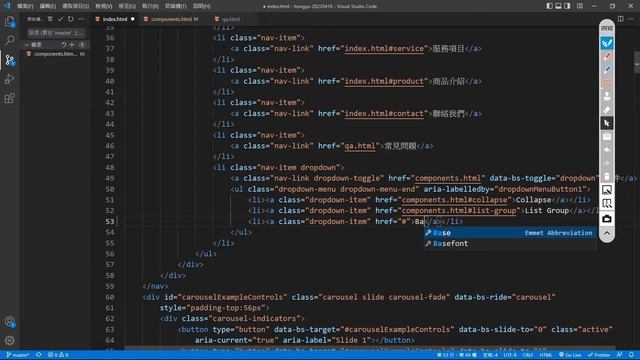The height and width of the screenshot is (360, 640).
Task: Open the Accounts menu in the activity bar
Action: pyautogui.click(x=9, y=322)
